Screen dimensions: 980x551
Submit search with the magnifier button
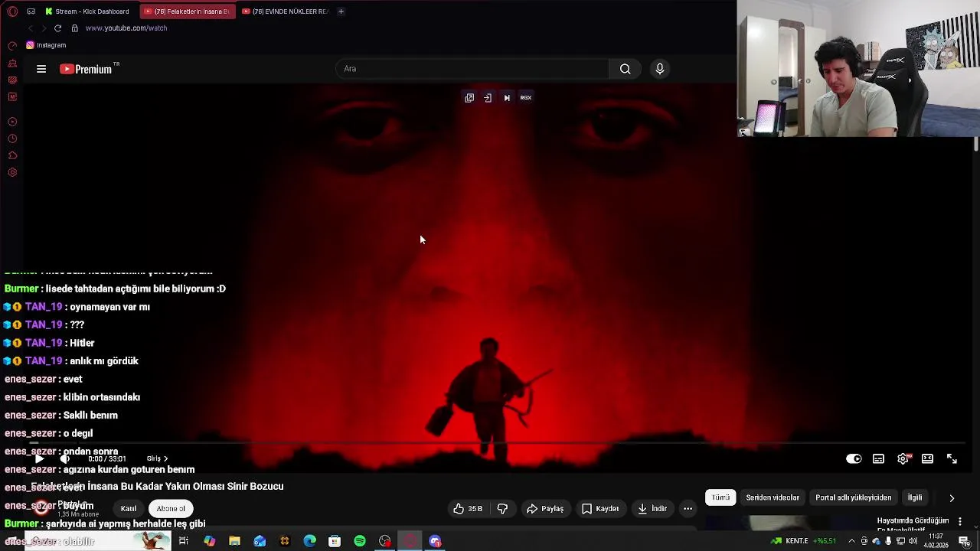coord(626,69)
